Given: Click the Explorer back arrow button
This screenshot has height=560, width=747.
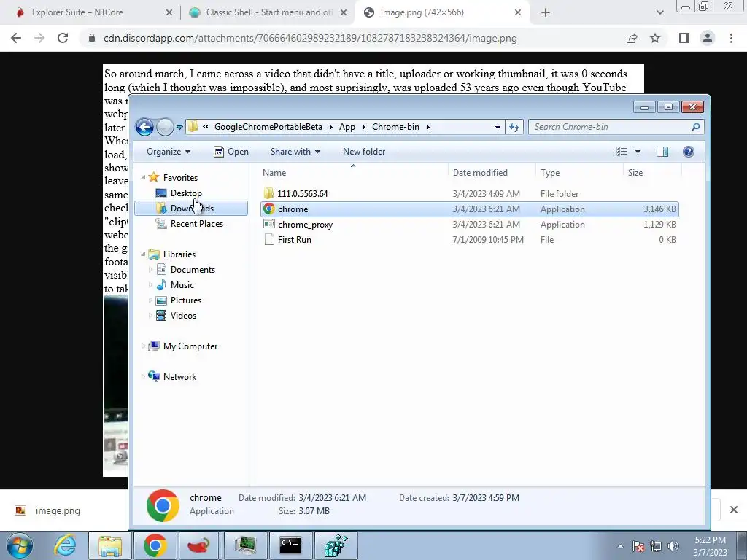Looking at the screenshot, I should tap(144, 127).
